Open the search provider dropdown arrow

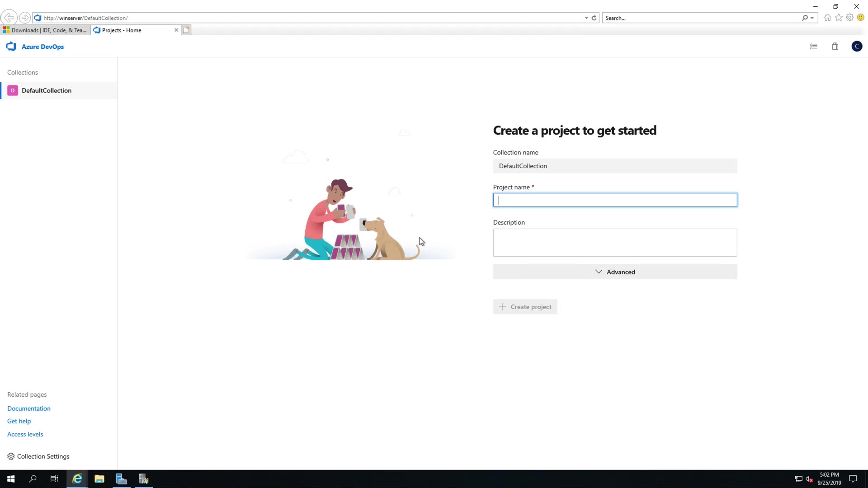click(812, 18)
